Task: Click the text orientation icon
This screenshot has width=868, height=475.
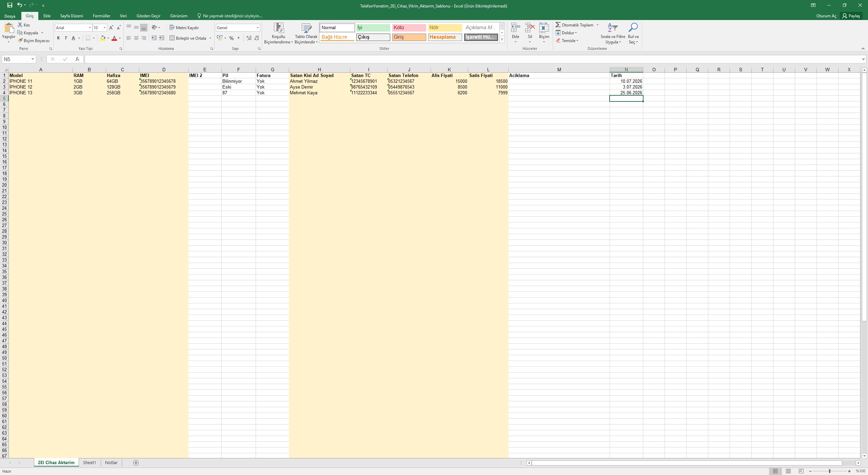Action: pos(154,27)
